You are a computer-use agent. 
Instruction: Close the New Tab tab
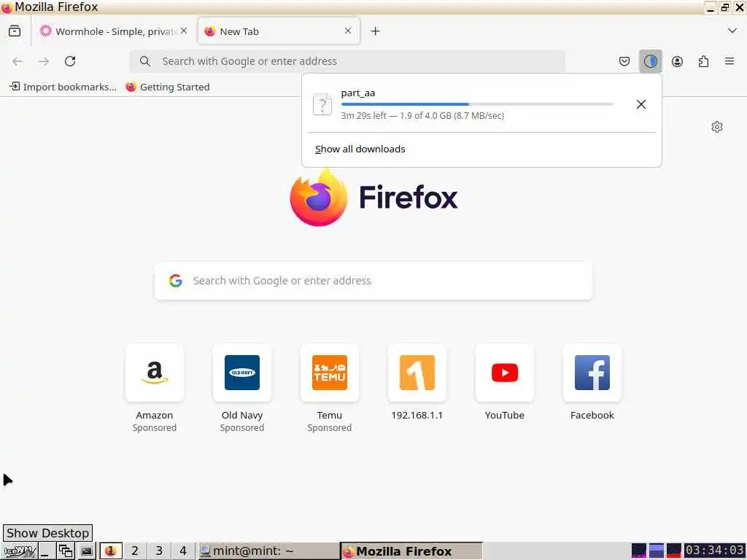pyautogui.click(x=348, y=31)
